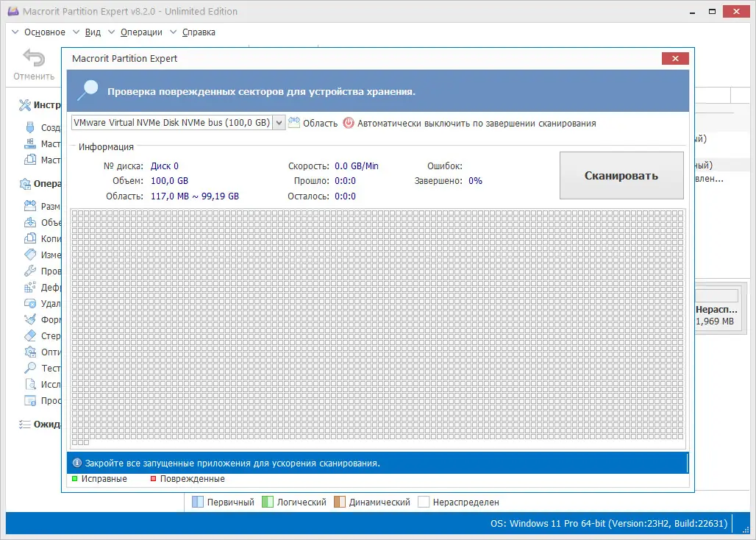
Task: Click the Тест surface test magnifier icon
Action: click(x=30, y=368)
